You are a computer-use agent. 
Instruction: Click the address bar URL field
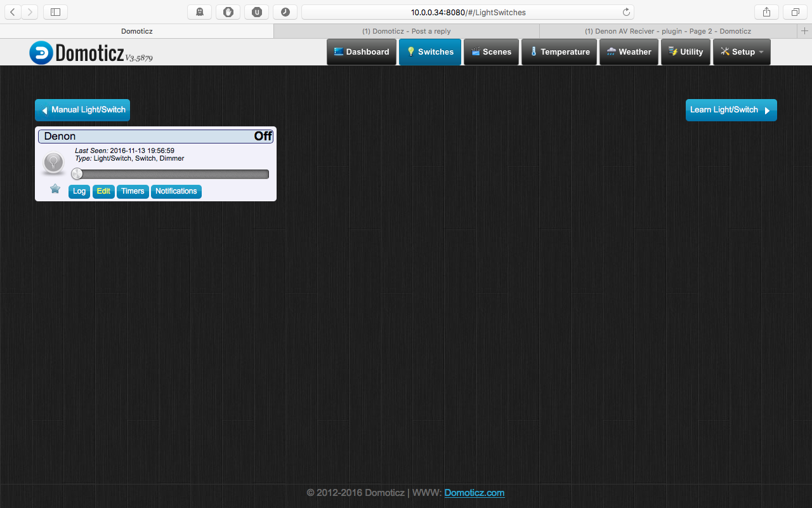coord(468,12)
